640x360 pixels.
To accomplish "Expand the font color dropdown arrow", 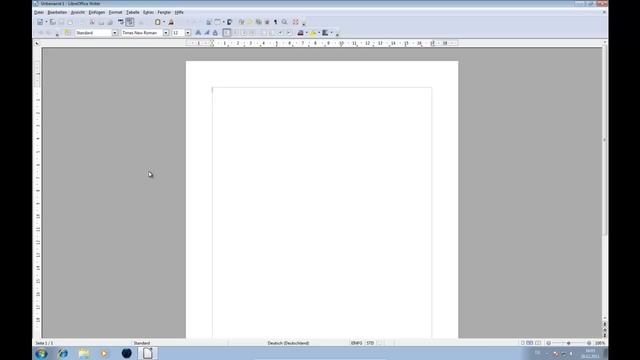I will pyautogui.click(x=307, y=33).
